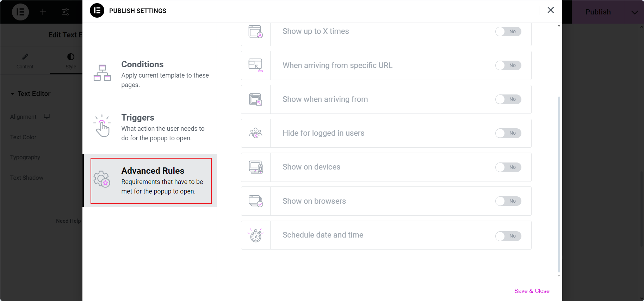Toggle Hide for logged in users switch
The height and width of the screenshot is (301, 644).
click(x=508, y=133)
